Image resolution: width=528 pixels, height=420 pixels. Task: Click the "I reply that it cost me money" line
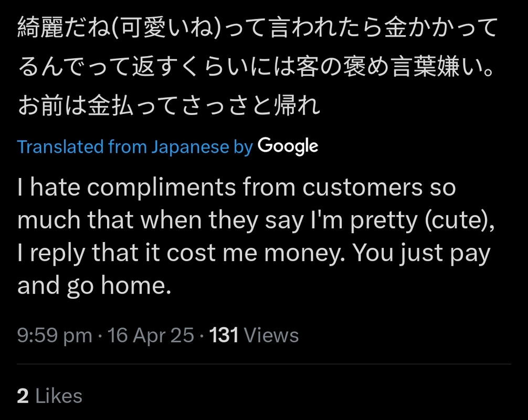[x=254, y=253]
